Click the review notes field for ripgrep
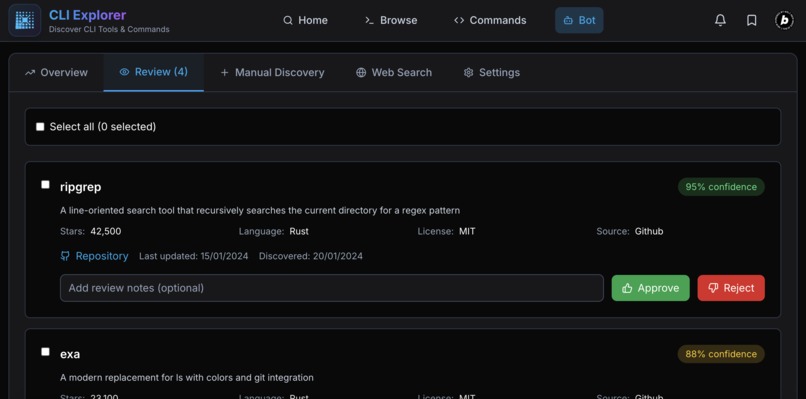This screenshot has height=399, width=806. pos(332,288)
